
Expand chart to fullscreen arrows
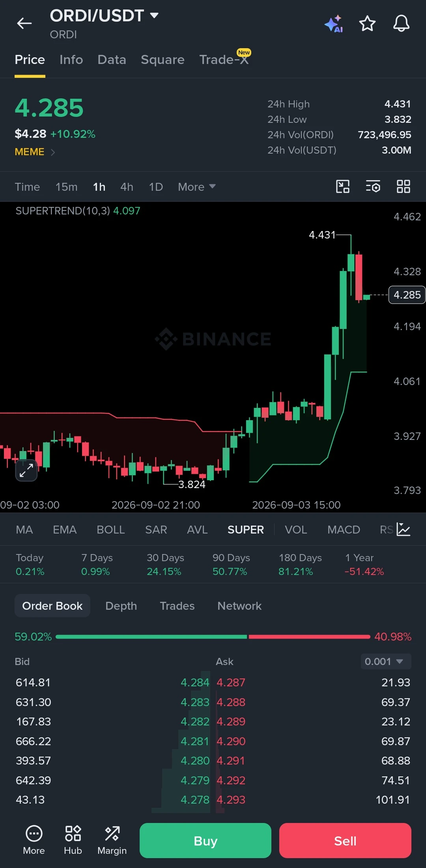point(26,471)
